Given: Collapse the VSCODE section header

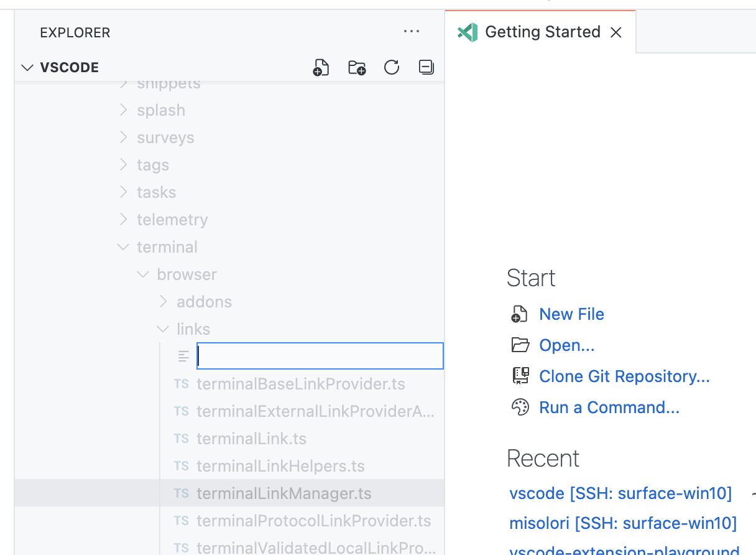Looking at the screenshot, I should click(27, 67).
